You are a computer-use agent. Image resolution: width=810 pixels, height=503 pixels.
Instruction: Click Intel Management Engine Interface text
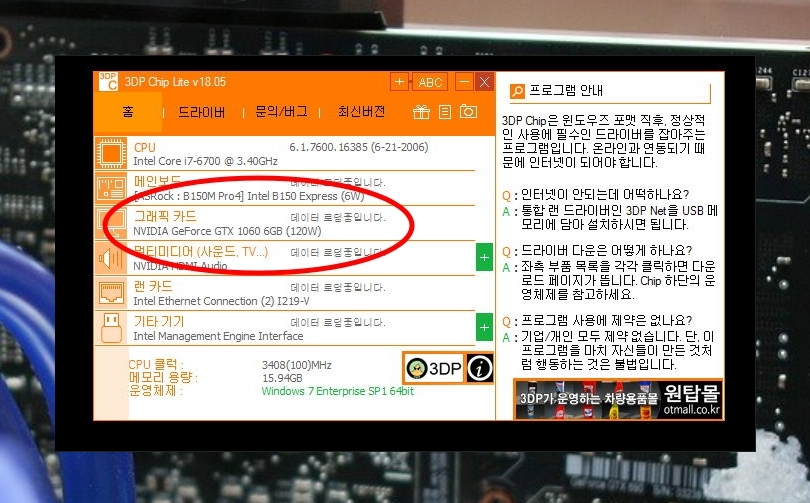coord(218,336)
